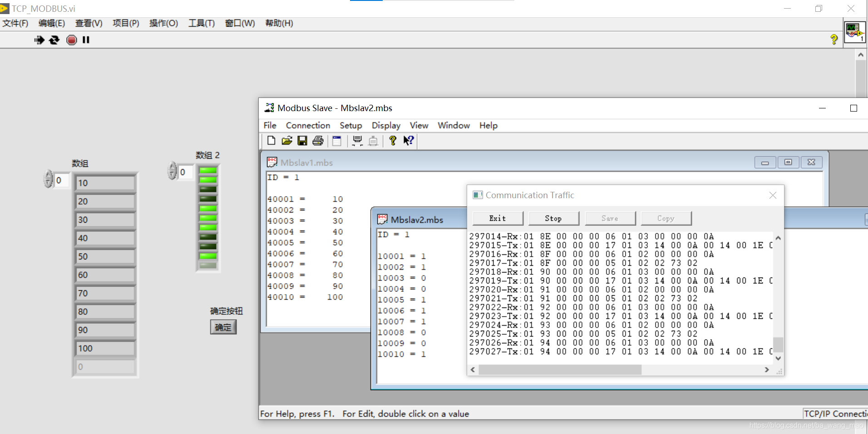This screenshot has width=868, height=434.
Task: Click Stop in Communication Traffic window
Action: click(554, 218)
